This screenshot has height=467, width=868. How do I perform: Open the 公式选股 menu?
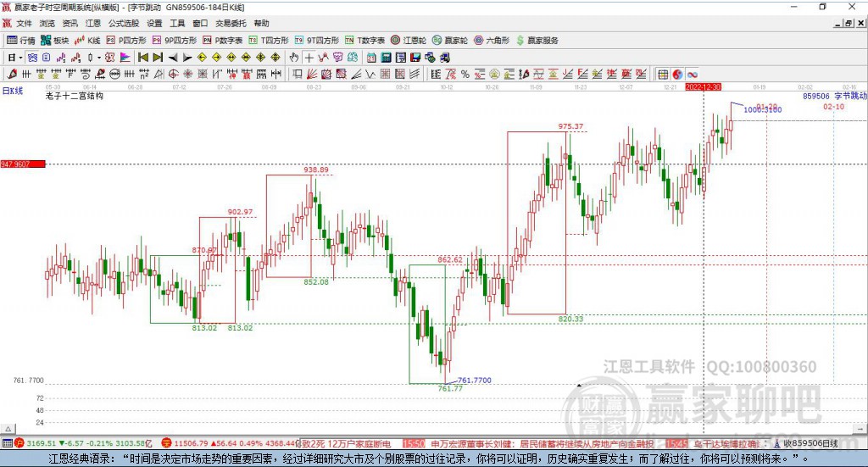[124, 23]
